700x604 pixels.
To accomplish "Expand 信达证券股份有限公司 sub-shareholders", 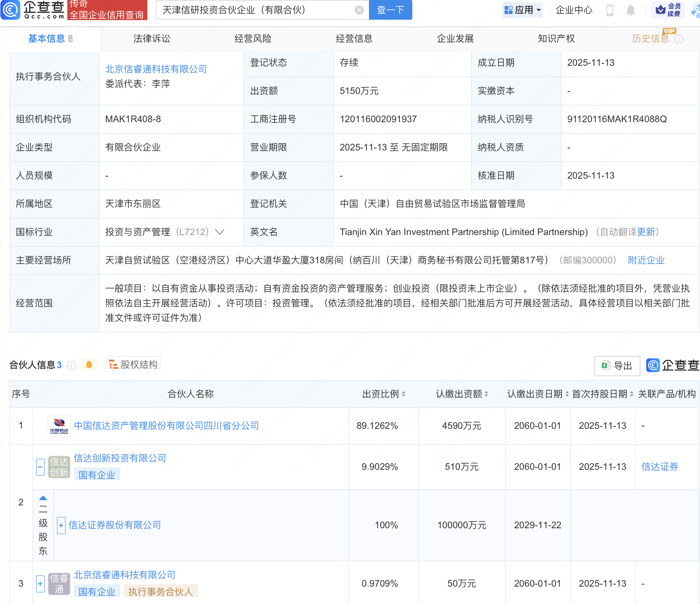I will pyautogui.click(x=61, y=525).
